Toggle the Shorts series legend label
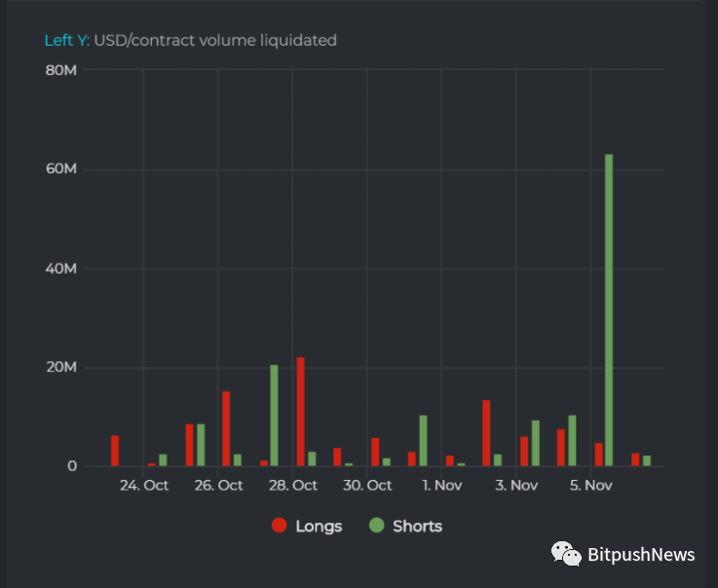The image size is (718, 588). click(417, 527)
